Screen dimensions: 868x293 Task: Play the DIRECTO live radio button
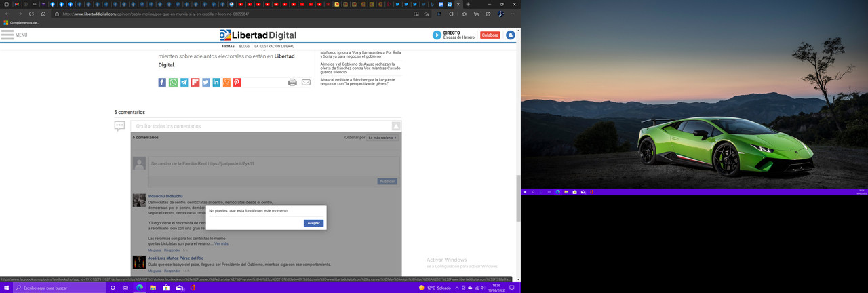click(x=437, y=35)
